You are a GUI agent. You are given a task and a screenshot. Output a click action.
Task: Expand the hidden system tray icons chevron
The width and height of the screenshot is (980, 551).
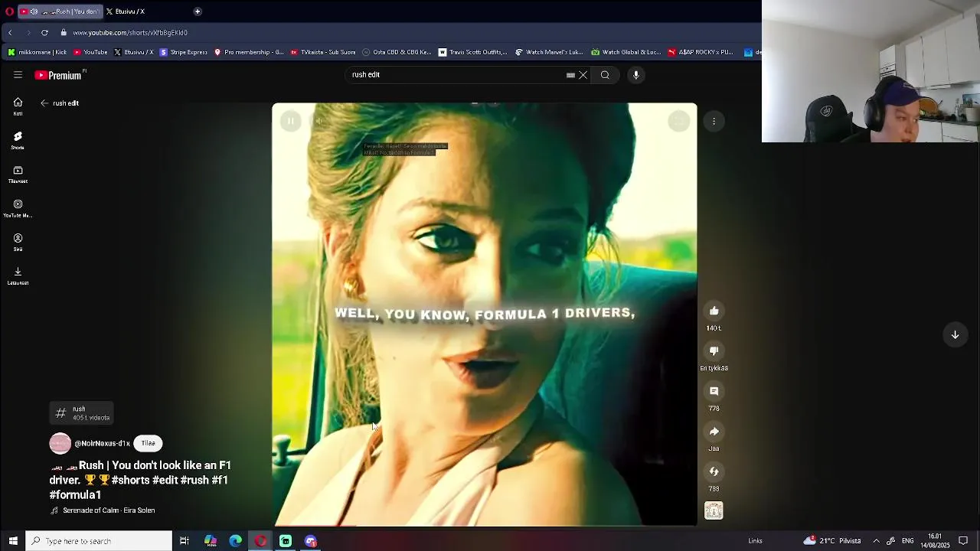(876, 541)
